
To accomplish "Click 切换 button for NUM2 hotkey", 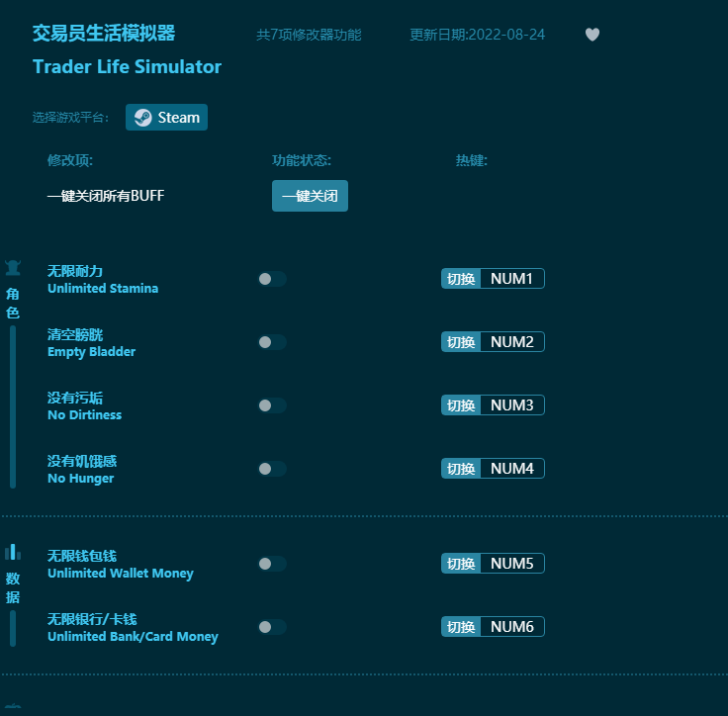I will pos(461,342).
